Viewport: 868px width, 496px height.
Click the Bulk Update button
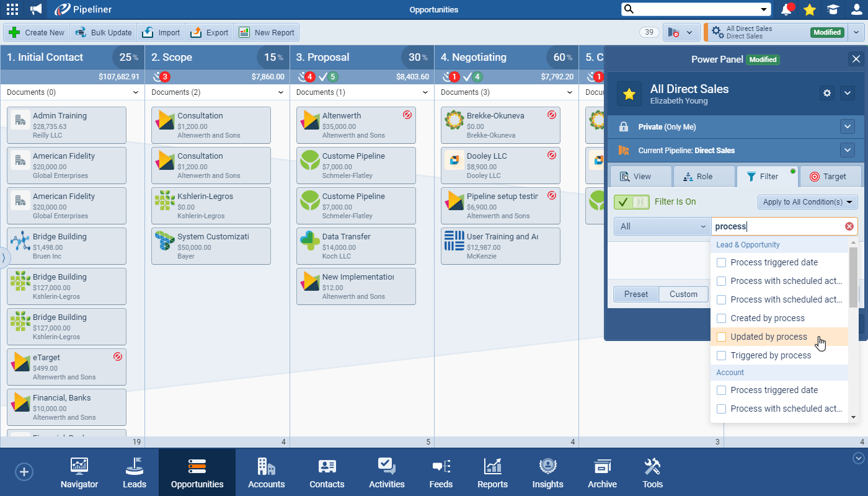[x=104, y=32]
